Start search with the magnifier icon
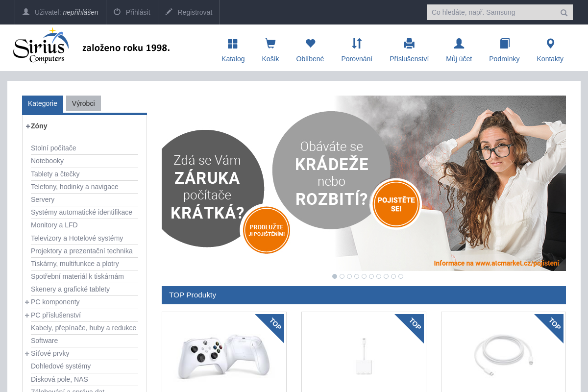This screenshot has height=392, width=588. coord(563,12)
